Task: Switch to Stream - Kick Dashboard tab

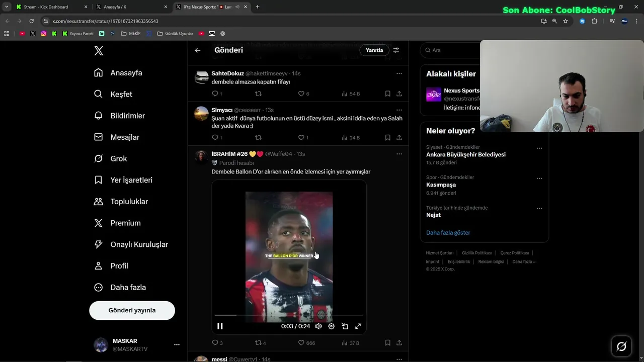Action: pos(50,7)
